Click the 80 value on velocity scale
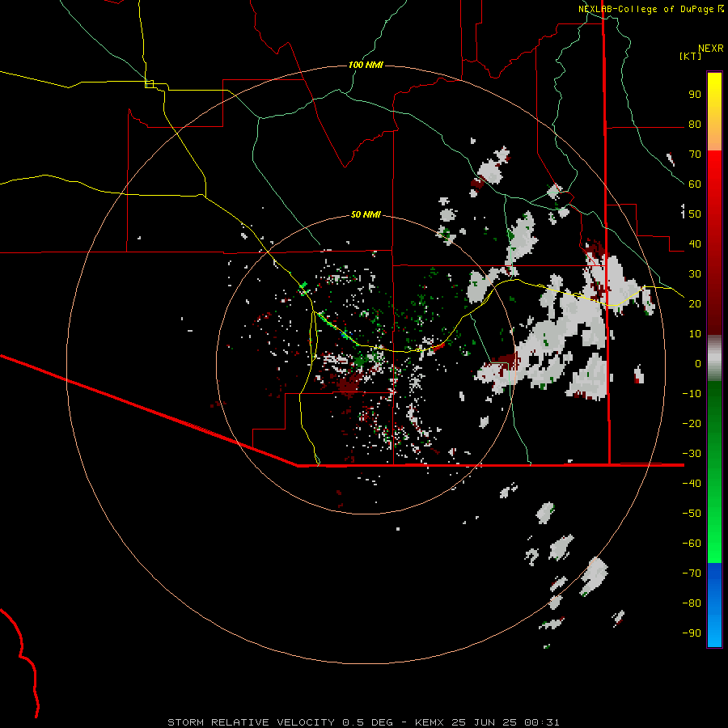728x728 pixels. pos(695,125)
